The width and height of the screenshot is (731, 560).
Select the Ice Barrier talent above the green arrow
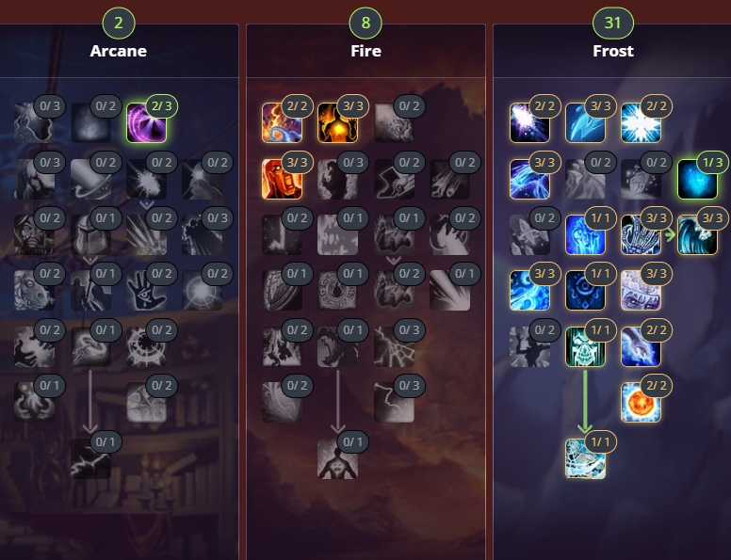coord(585,346)
